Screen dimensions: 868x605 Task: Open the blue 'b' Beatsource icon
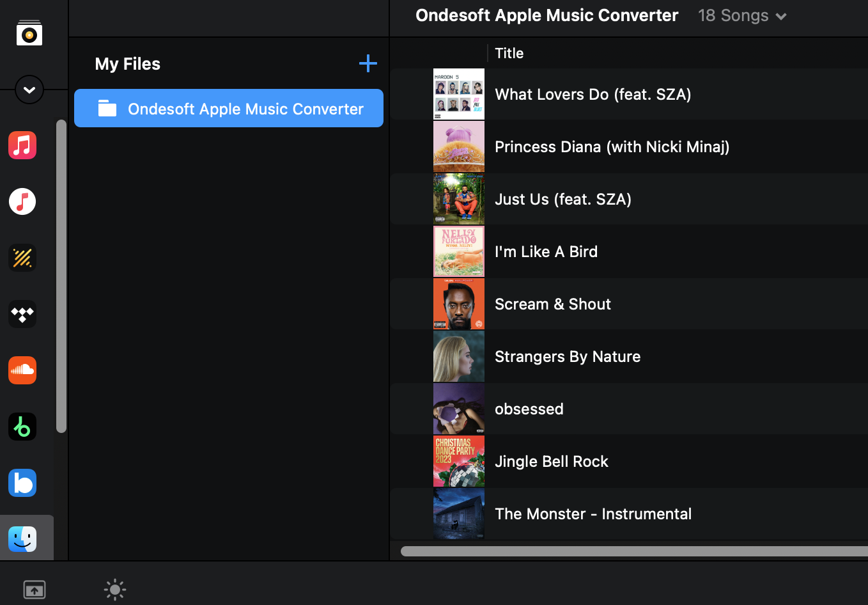click(x=22, y=483)
